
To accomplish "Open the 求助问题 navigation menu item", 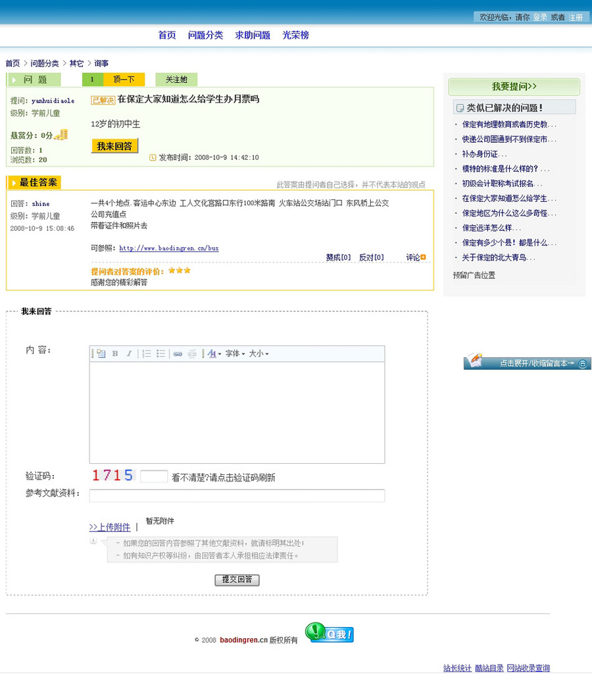I will tap(253, 36).
